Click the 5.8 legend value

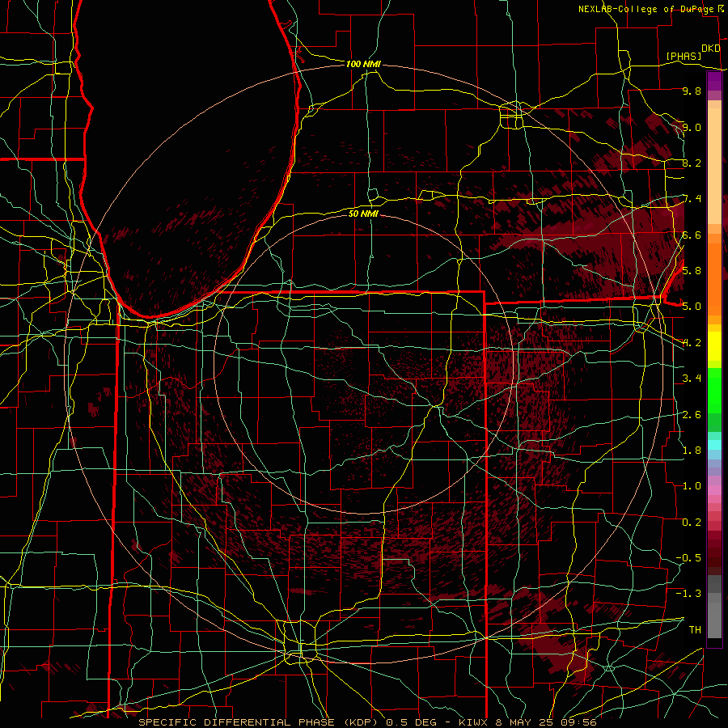pyautogui.click(x=692, y=271)
